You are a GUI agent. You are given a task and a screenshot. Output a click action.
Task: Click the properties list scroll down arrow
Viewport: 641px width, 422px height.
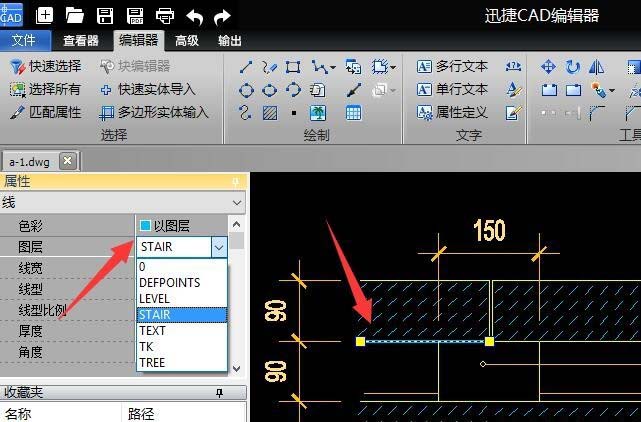pyautogui.click(x=236, y=368)
